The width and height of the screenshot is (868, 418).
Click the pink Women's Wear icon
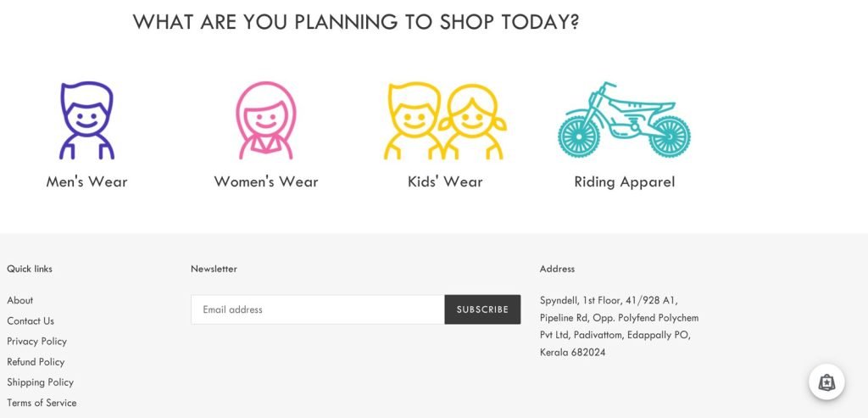[x=265, y=120]
